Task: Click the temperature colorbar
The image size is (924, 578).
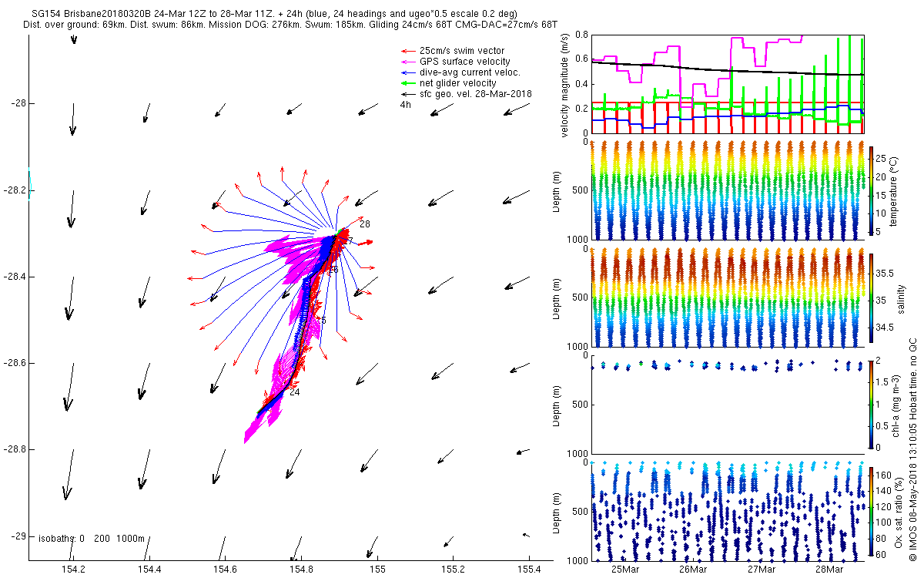Action: click(x=872, y=190)
